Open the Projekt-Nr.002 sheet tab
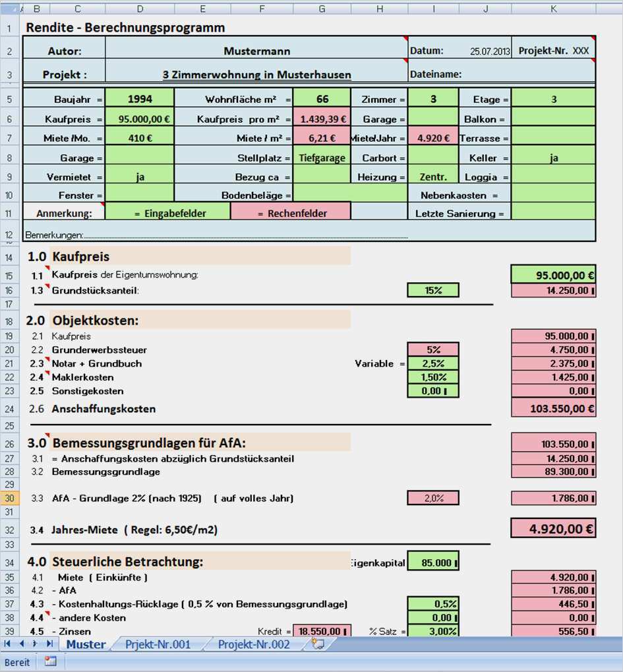This screenshot has height=672, width=623. pyautogui.click(x=254, y=644)
